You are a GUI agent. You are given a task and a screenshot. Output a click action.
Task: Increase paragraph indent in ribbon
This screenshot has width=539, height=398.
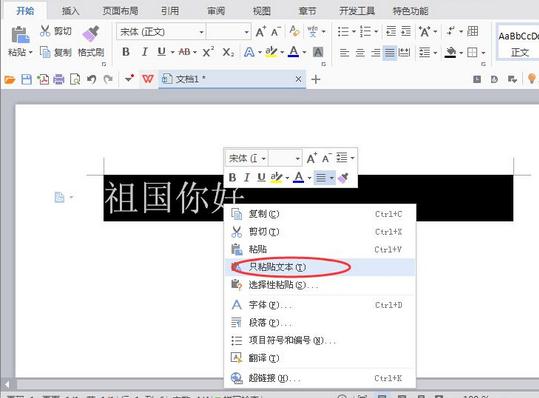click(406, 31)
